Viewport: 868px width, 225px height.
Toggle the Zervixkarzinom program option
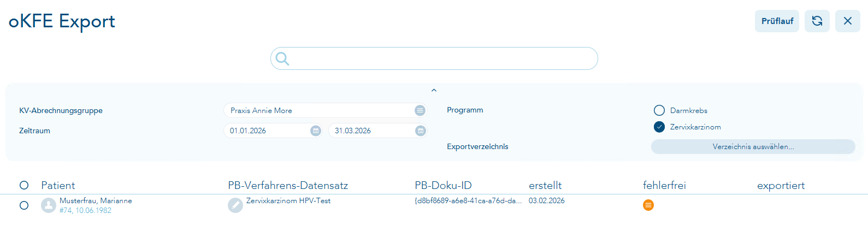click(659, 127)
